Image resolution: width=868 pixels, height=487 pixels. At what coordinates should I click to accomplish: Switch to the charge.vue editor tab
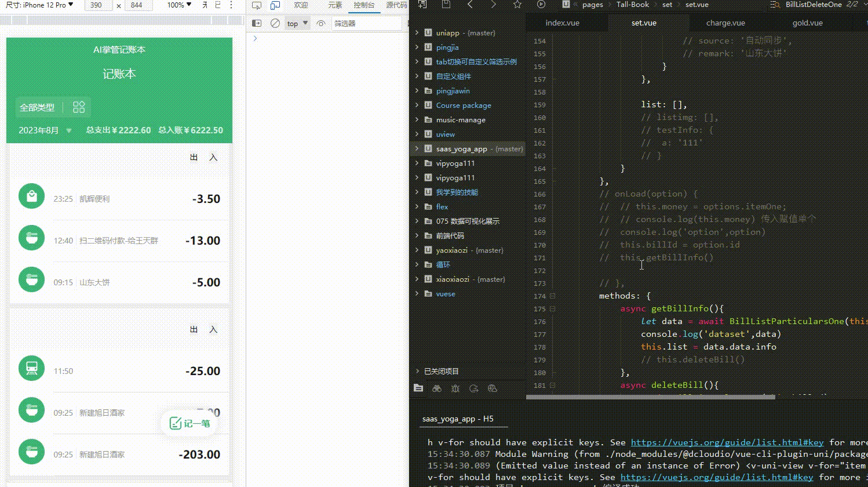[x=725, y=23]
